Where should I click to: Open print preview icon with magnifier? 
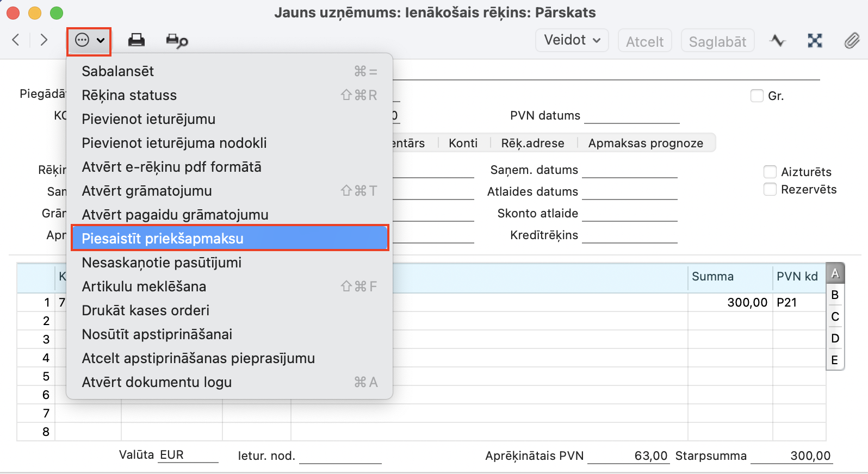coord(177,41)
